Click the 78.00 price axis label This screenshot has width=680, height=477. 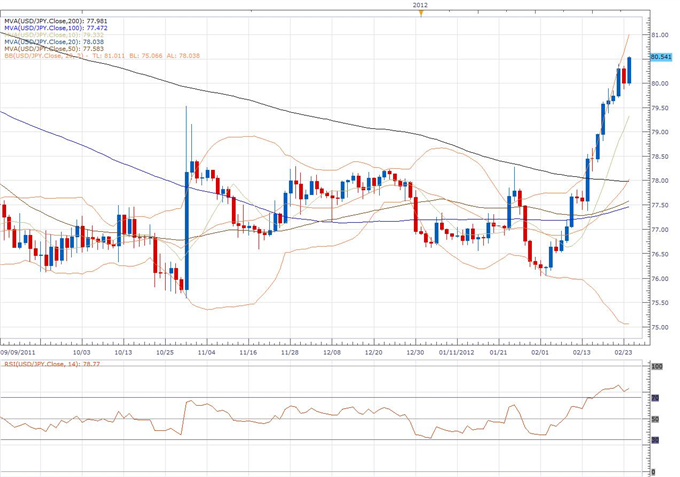coord(660,181)
